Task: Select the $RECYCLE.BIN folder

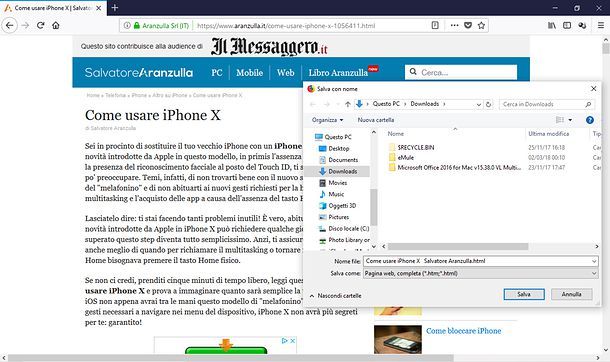Action: 412,147
